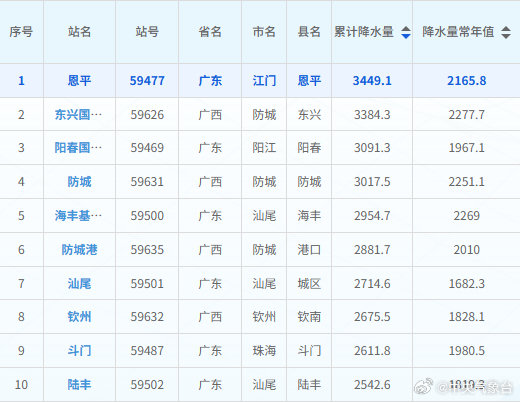Click the annual normal value 1980.5
520x402 pixels.
pyautogui.click(x=467, y=351)
